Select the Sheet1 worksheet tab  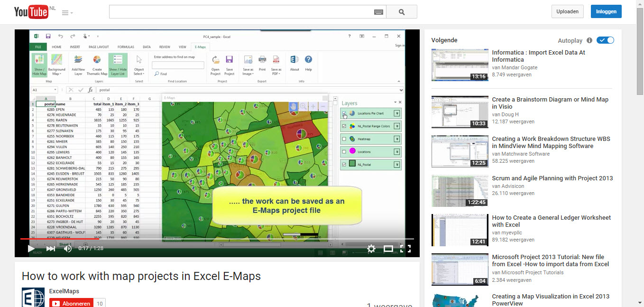[x=65, y=244]
